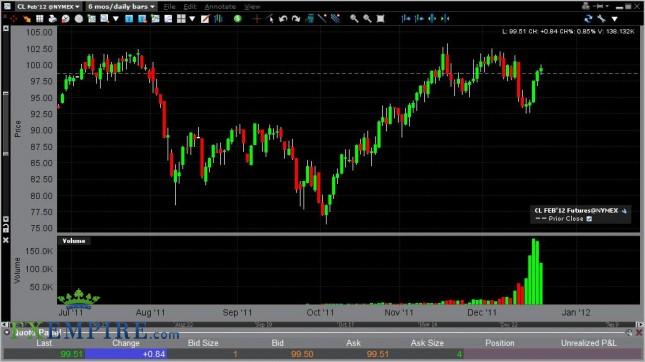Click the pin icon in title bar

point(599,6)
